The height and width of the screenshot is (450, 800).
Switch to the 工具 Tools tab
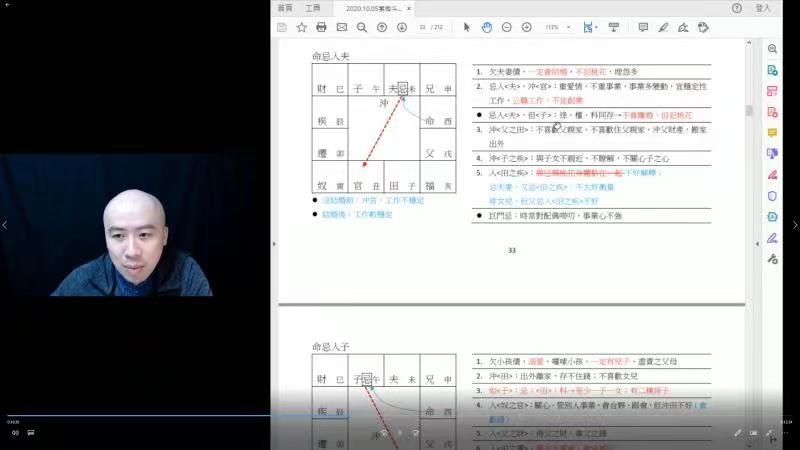coord(313,8)
